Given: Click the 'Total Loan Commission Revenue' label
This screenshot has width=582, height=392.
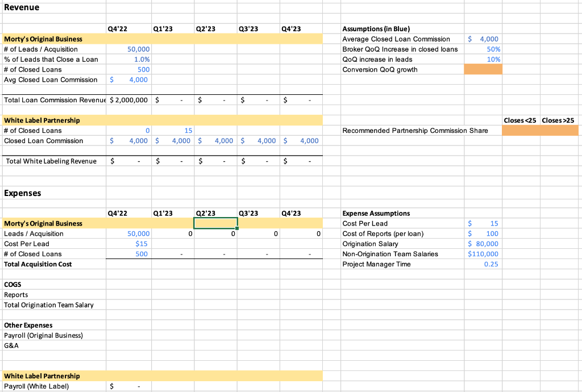Looking at the screenshot, I should click(x=55, y=100).
